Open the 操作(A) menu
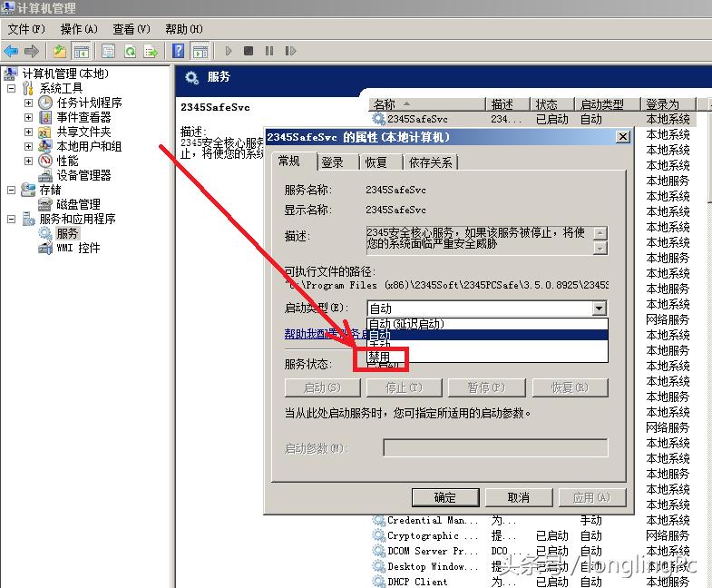712x588 pixels. point(79,29)
